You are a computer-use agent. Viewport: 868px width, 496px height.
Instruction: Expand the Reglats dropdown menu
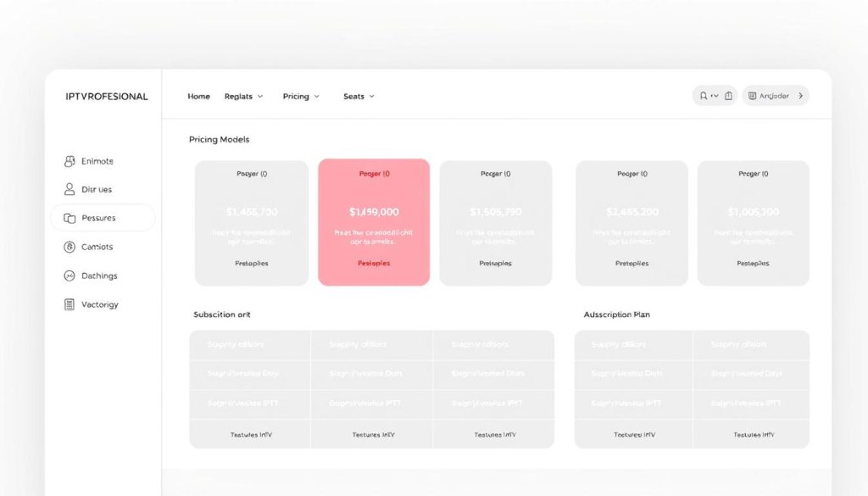coord(243,97)
